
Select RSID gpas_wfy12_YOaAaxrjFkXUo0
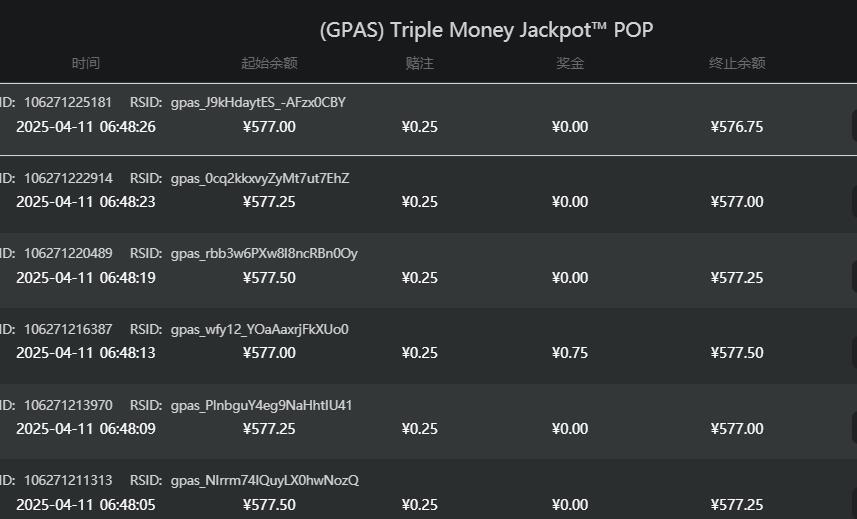click(x=259, y=329)
